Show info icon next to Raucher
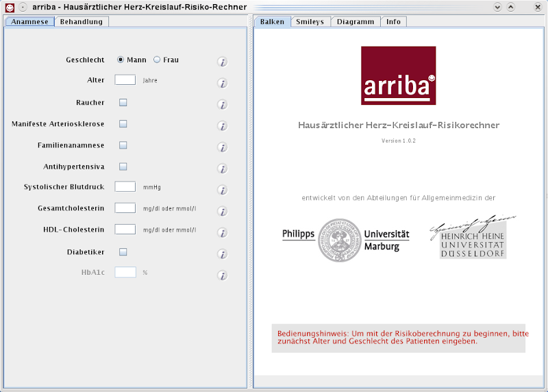This screenshot has height=392, width=548. [x=222, y=105]
